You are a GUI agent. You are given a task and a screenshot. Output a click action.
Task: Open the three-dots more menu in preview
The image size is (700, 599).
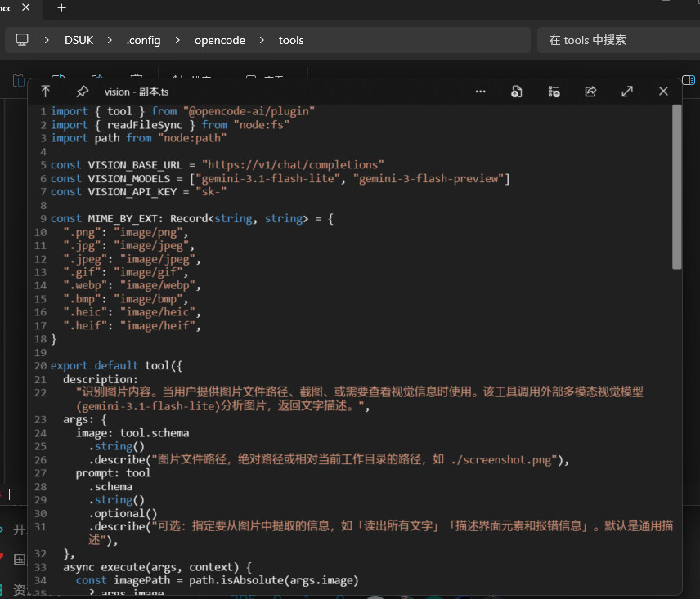480,92
